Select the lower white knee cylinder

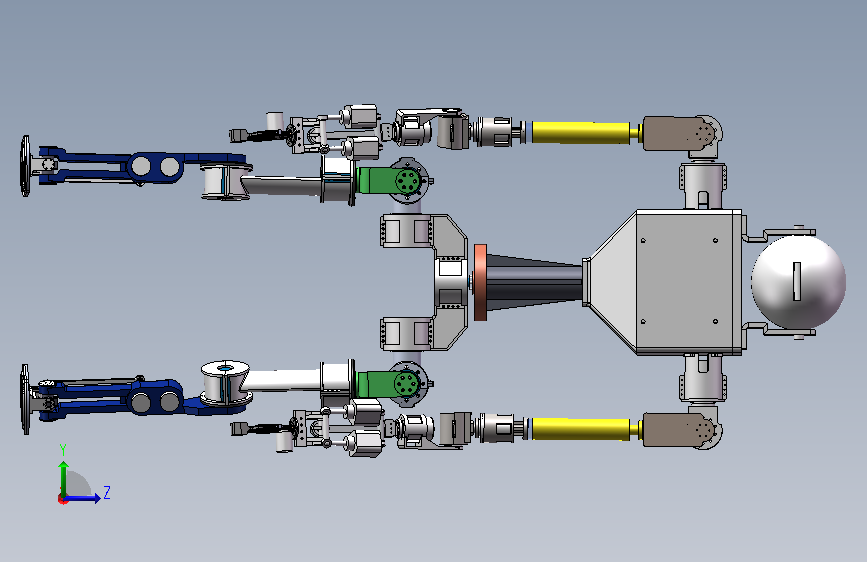coord(224,382)
